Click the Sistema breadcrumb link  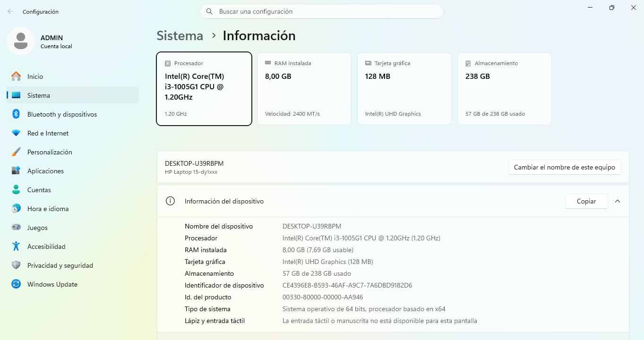coord(180,36)
